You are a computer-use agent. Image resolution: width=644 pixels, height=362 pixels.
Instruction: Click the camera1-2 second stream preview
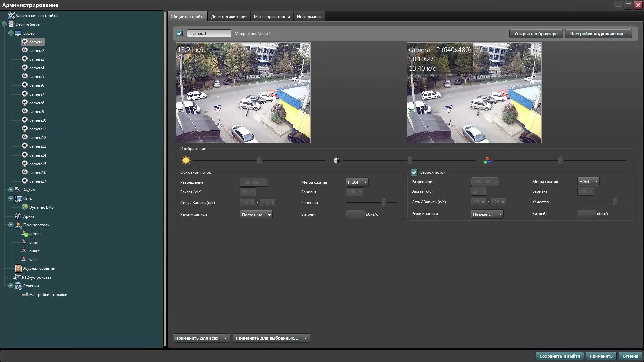[474, 93]
